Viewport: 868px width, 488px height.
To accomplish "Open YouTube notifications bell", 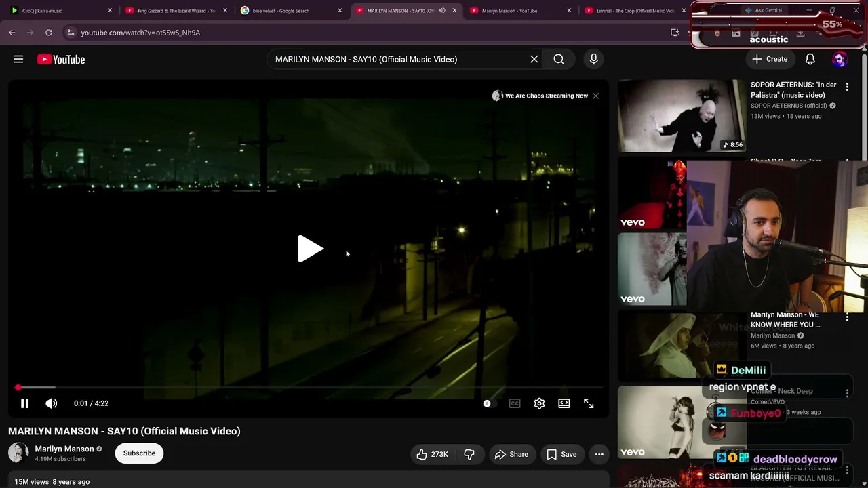I will click(810, 60).
